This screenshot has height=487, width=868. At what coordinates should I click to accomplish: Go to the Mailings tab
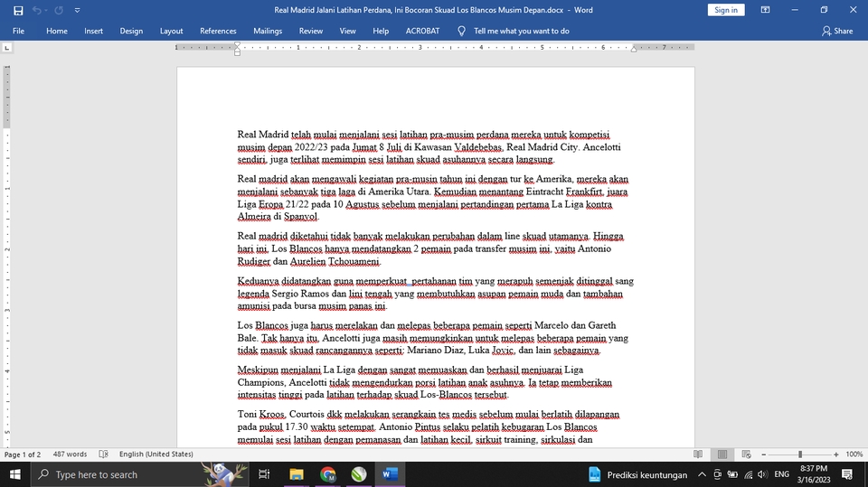coord(268,31)
